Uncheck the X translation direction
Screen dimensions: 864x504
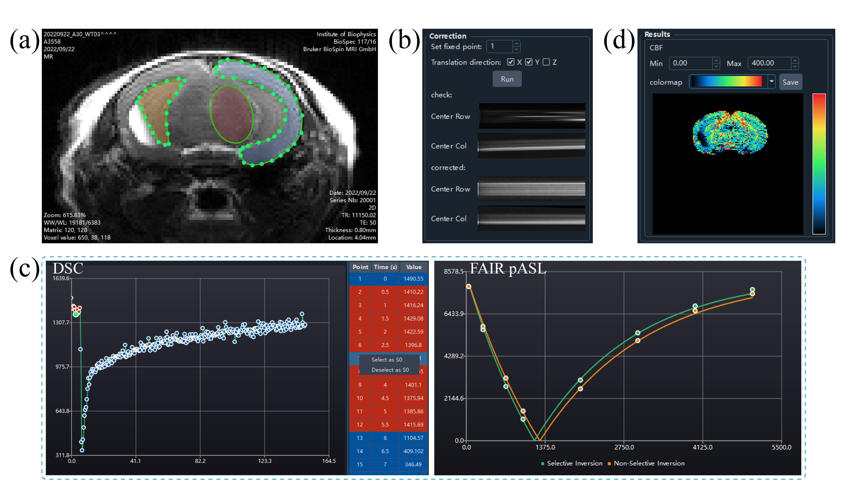pos(511,62)
